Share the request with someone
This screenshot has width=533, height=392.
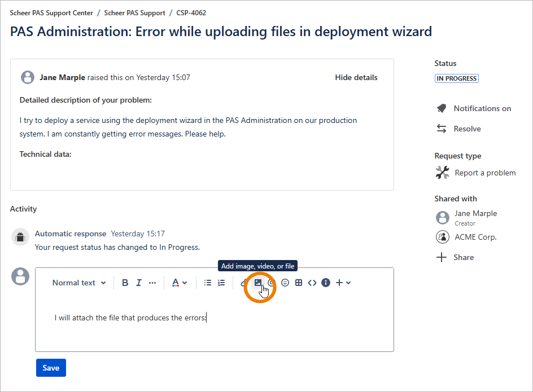point(464,257)
